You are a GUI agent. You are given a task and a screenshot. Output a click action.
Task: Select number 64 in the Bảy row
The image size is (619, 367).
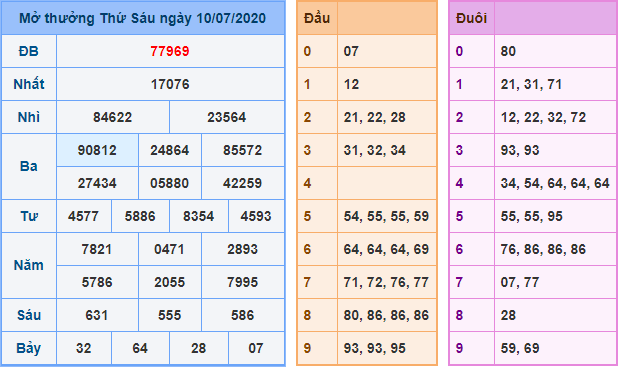[140, 348]
